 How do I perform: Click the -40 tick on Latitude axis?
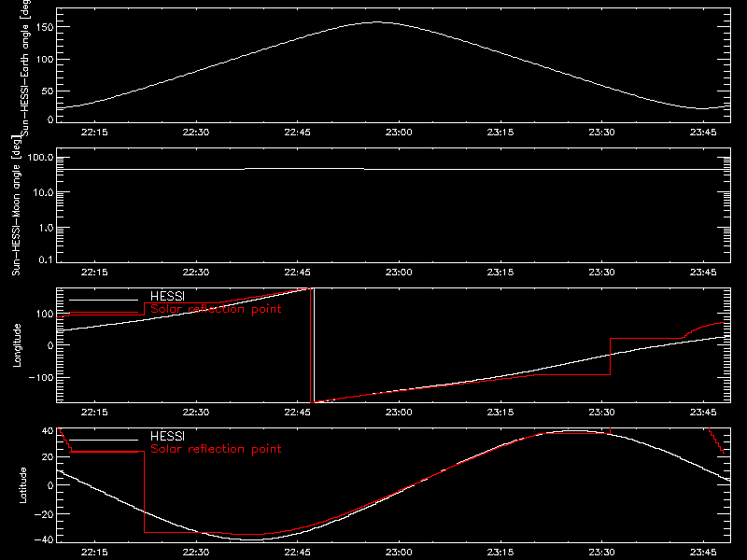click(44, 540)
